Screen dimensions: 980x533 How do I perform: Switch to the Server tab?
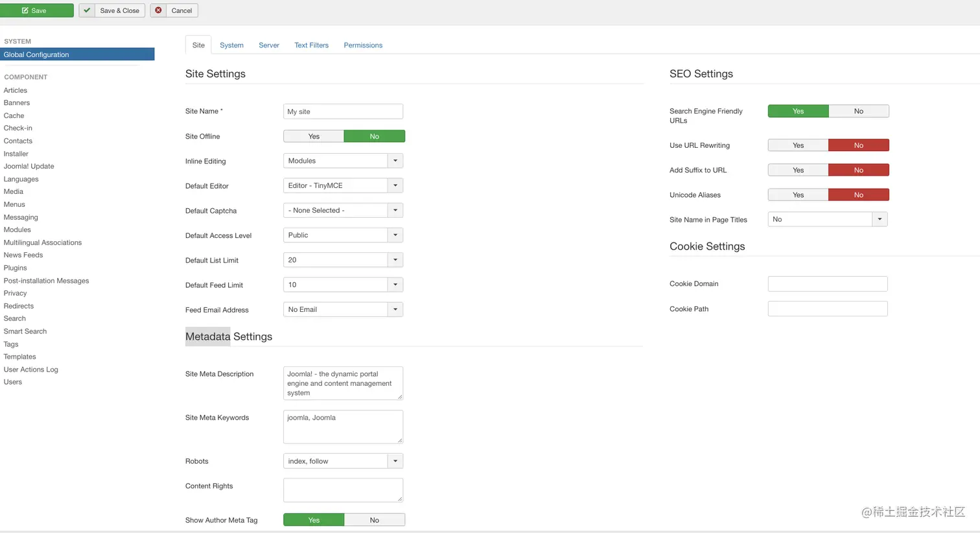click(269, 45)
